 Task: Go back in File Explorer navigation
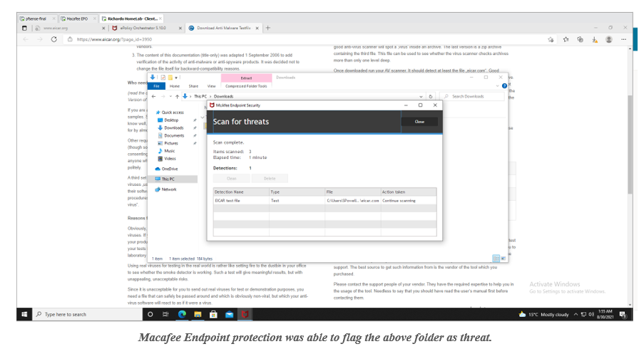click(x=153, y=96)
